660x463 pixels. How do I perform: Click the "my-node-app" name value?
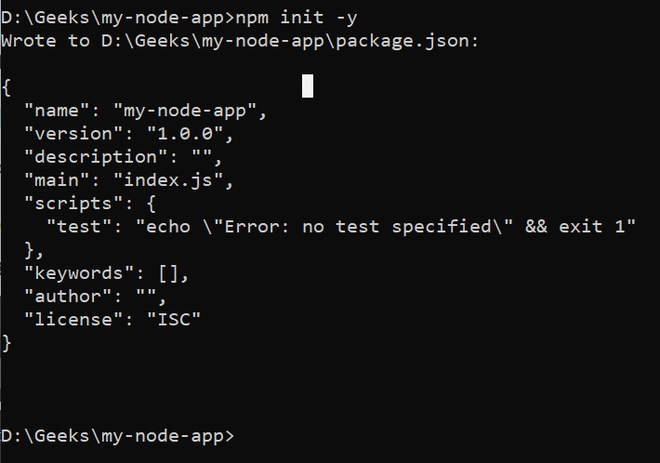(x=190, y=111)
